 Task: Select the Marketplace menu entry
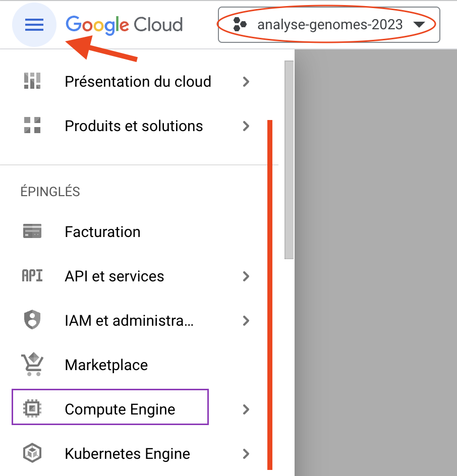coord(106,365)
